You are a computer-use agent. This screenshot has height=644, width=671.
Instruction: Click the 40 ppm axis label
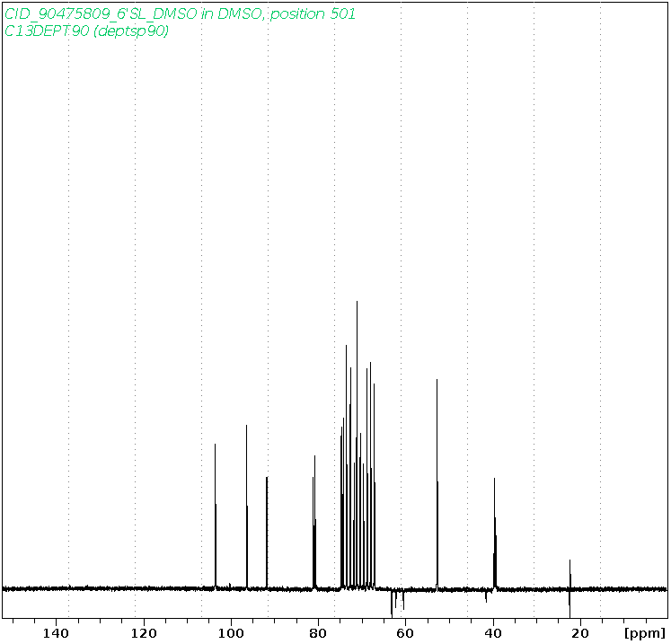(x=493, y=633)
